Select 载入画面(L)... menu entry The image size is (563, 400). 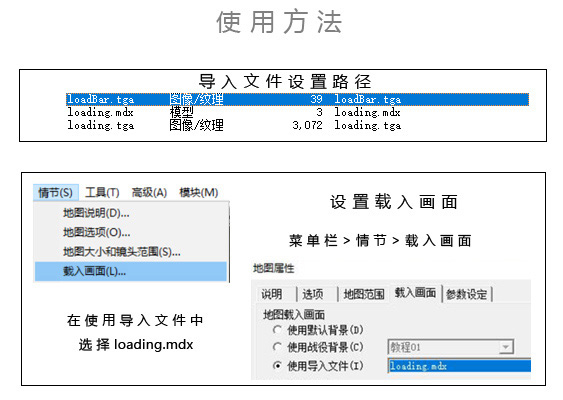pos(131,271)
